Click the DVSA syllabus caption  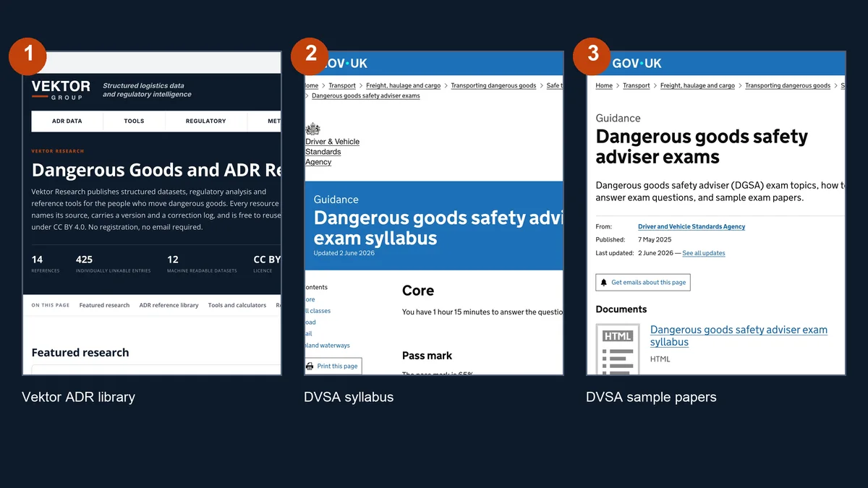(x=349, y=397)
